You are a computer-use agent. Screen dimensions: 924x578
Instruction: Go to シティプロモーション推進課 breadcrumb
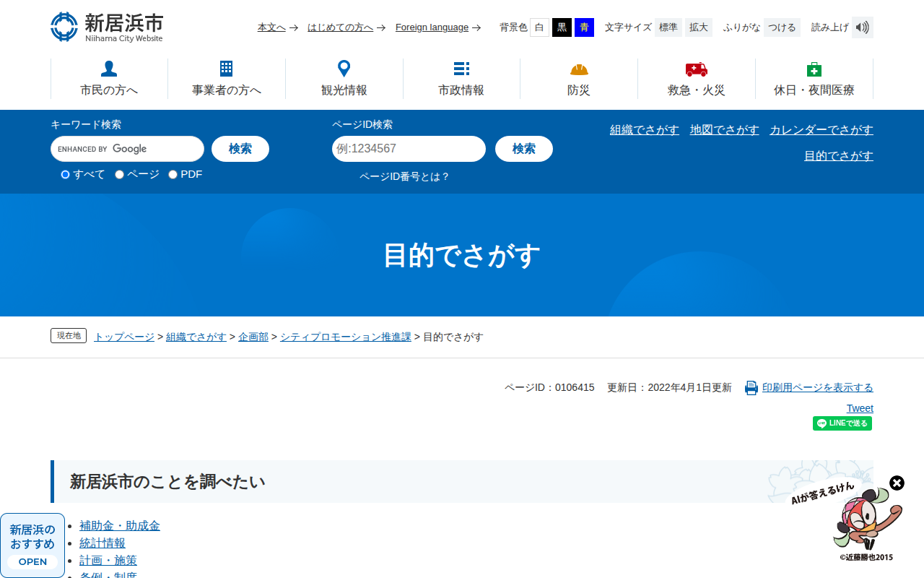tap(346, 337)
